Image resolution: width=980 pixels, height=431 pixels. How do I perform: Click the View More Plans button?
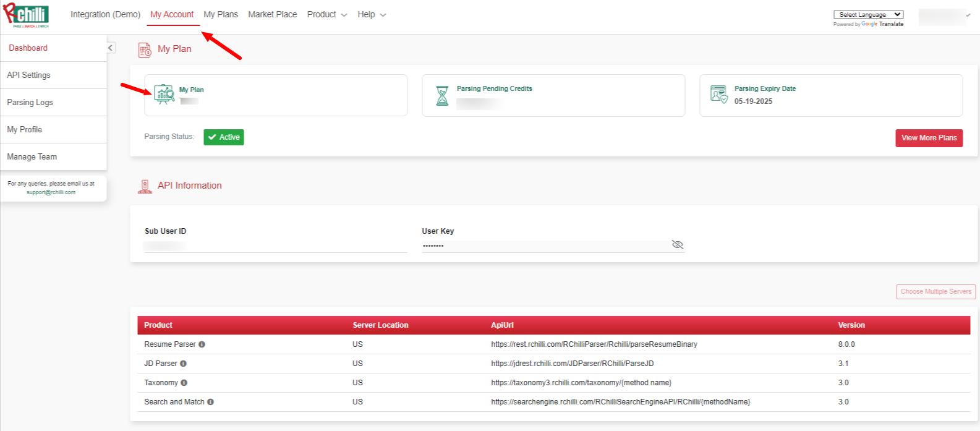pos(929,138)
